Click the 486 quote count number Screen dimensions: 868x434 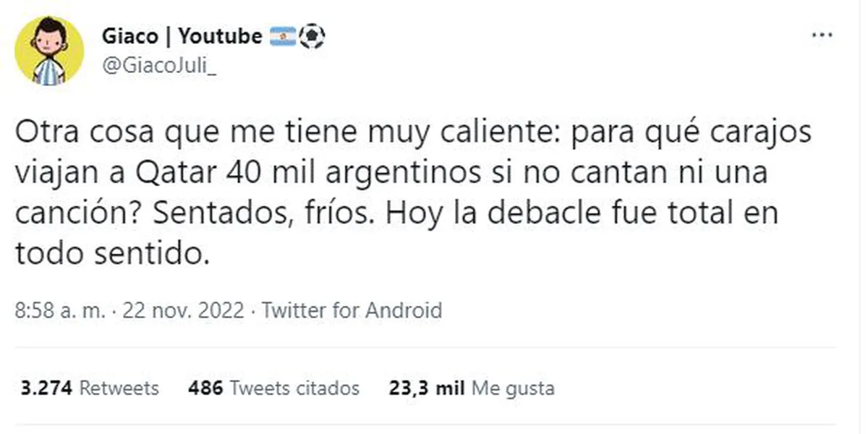coord(205,388)
